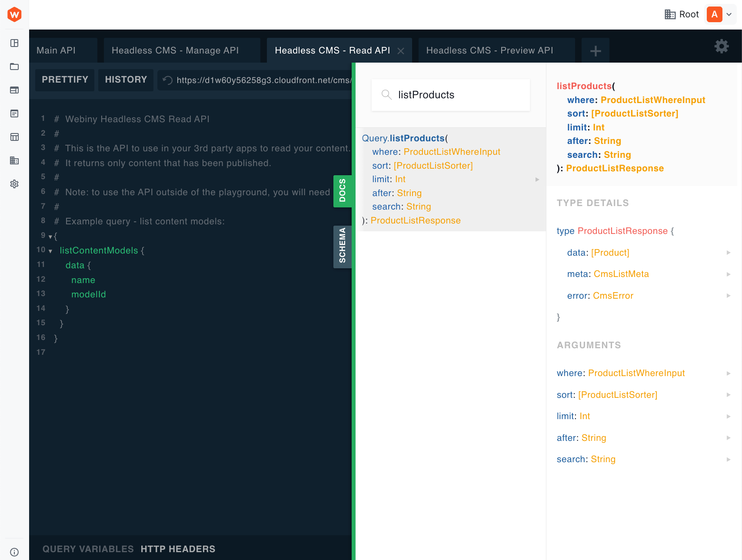The width and height of the screenshot is (742, 560).
Task: Click the Webiny logo in the top corner
Action: [x=14, y=14]
